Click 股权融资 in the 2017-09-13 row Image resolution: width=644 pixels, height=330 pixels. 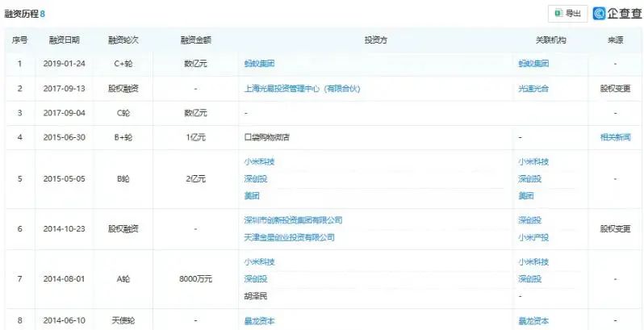click(x=123, y=89)
